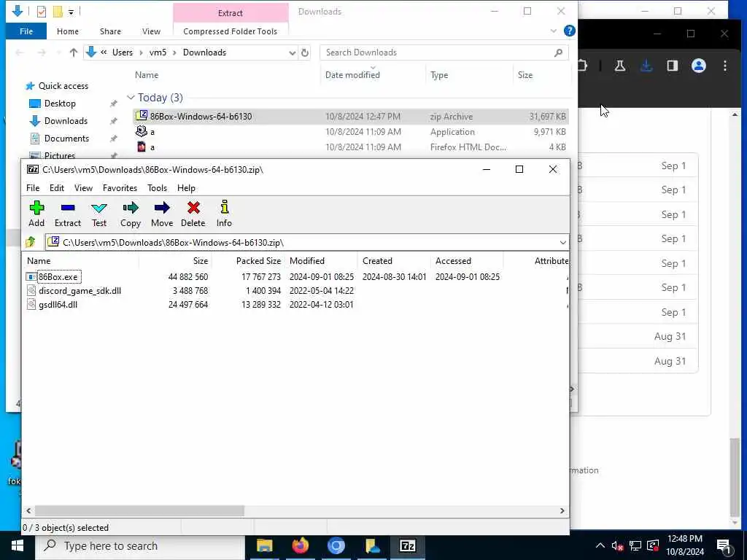
Task: Open File Explorer from taskbar
Action: pyautogui.click(x=264, y=545)
